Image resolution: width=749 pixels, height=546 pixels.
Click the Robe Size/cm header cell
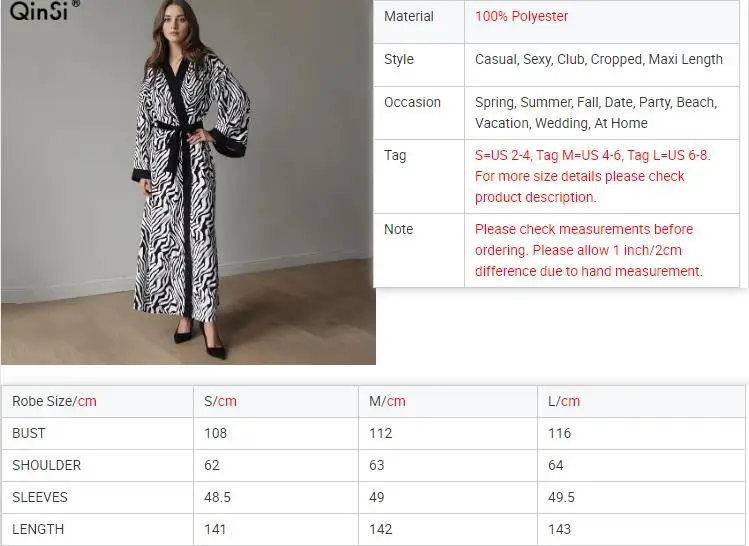click(54, 401)
